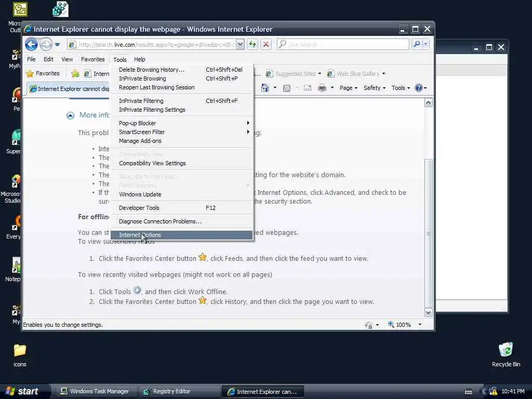This screenshot has height=399, width=532.
Task: Click the status bar security zone icon
Action: point(368,325)
